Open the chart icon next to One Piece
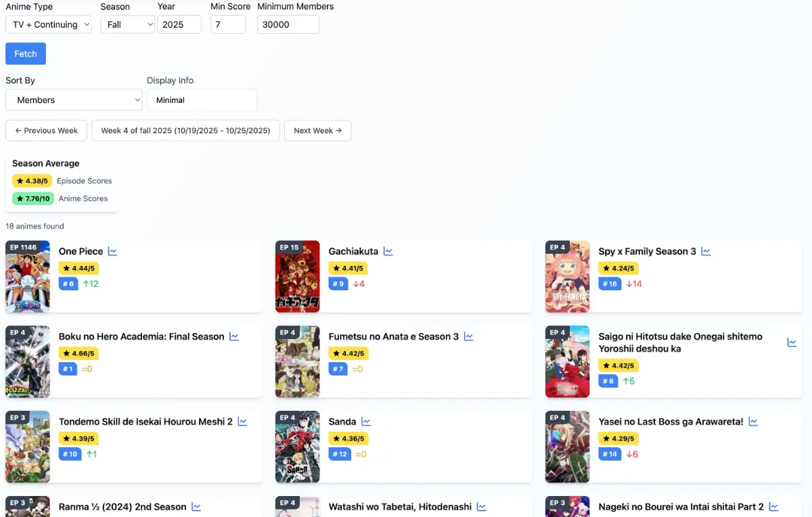Screen dimensions: 812x517 click(x=112, y=251)
